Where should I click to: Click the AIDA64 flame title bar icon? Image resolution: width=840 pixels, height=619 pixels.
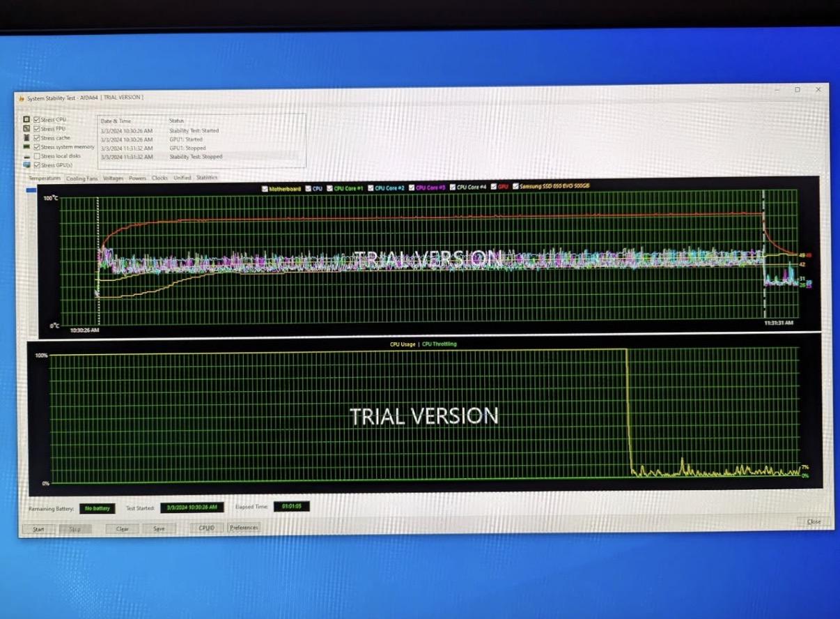pos(22,98)
